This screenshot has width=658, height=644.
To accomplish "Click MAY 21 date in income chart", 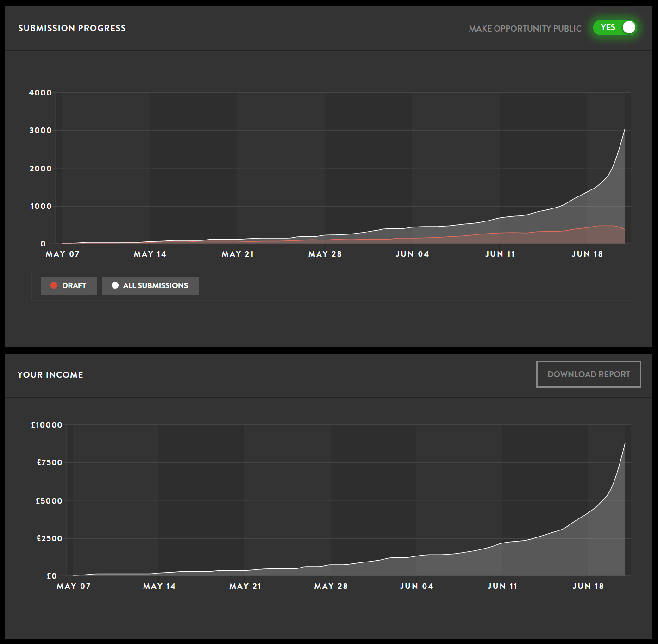I will pos(245,586).
